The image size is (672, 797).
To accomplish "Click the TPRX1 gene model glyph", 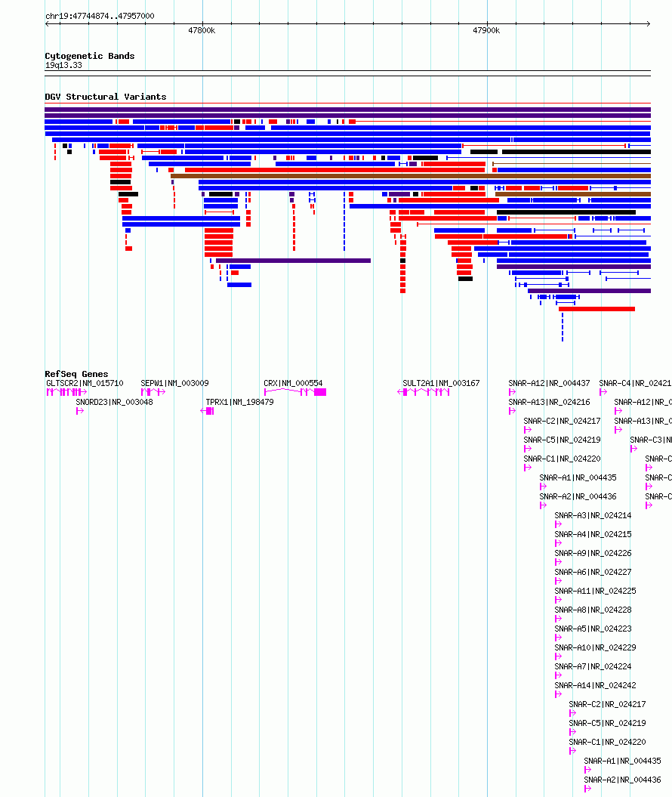I will [207, 411].
